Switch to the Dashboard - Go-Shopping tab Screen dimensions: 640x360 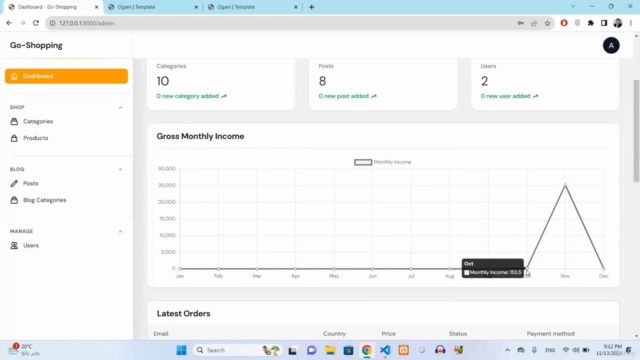[47, 7]
